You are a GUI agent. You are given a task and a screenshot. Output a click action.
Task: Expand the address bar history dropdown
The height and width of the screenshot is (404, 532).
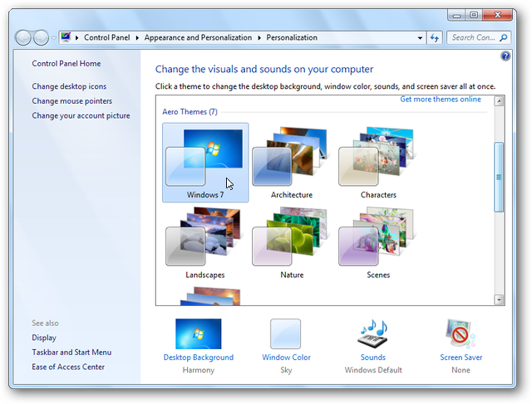(x=420, y=38)
